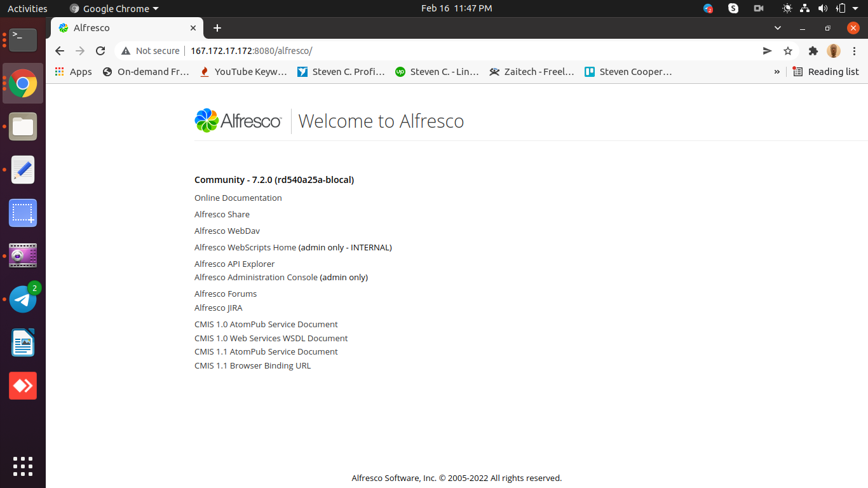The height and width of the screenshot is (488, 868).
Task: Open YouTube Keyw… bookmark
Action: (243, 72)
